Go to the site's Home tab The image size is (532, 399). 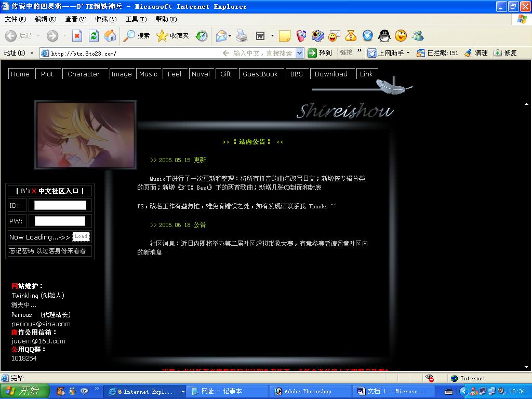[x=20, y=74]
